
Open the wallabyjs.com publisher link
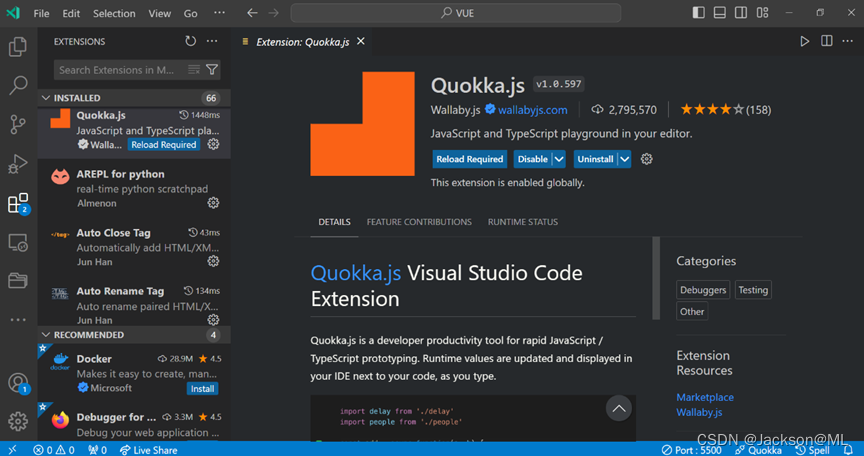tap(532, 110)
